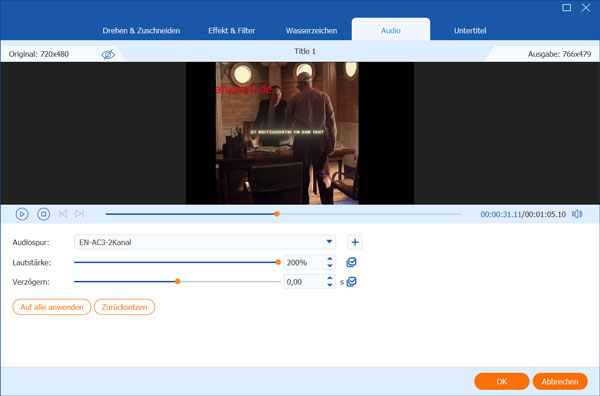Click Auf alle anwenden button
This screenshot has height=396, width=600.
(52, 307)
